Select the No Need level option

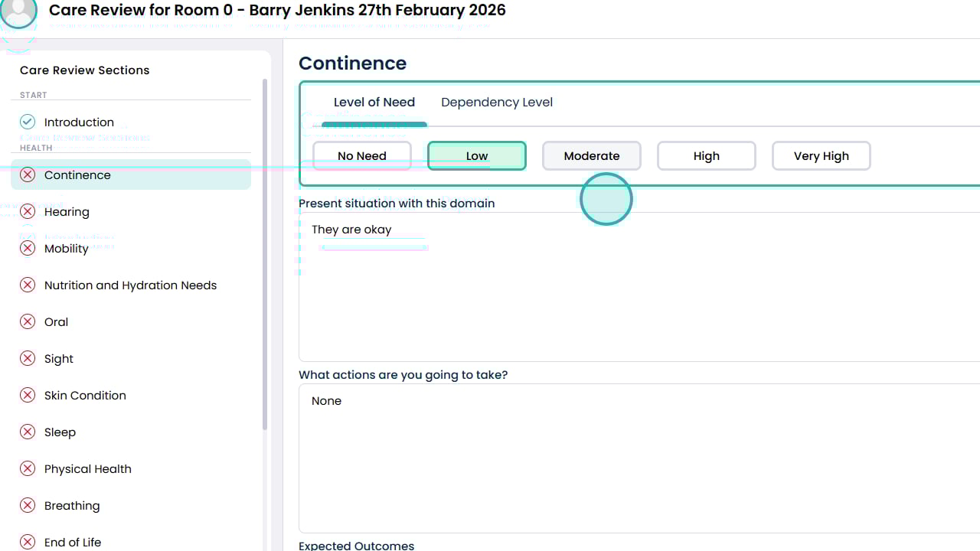click(x=362, y=156)
